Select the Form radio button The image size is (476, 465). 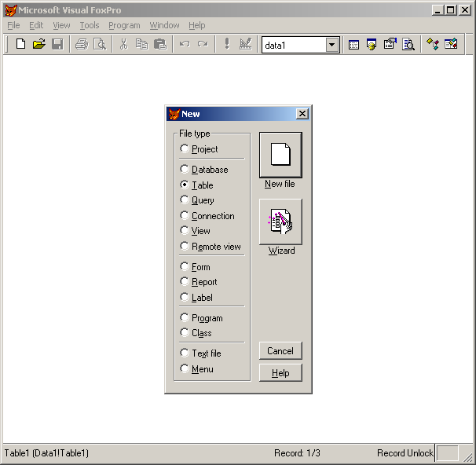click(185, 266)
